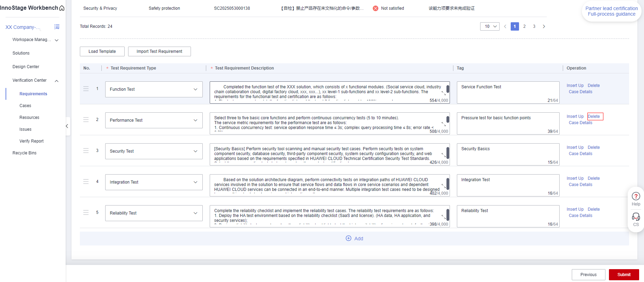The image size is (644, 282).
Task: Click the Load Template button
Action: [x=102, y=51]
